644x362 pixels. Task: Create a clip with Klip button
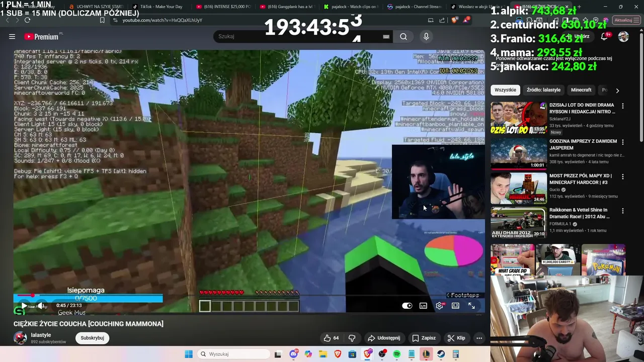(x=456, y=338)
